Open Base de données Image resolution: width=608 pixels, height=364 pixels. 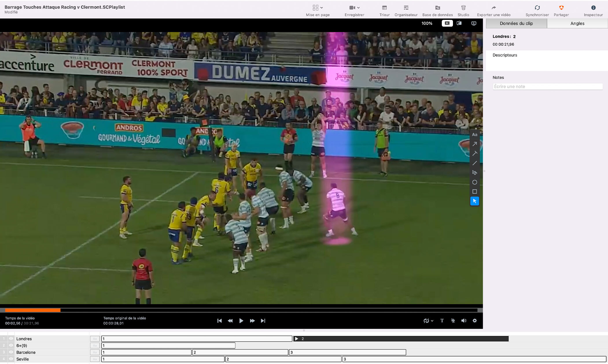coord(437,8)
